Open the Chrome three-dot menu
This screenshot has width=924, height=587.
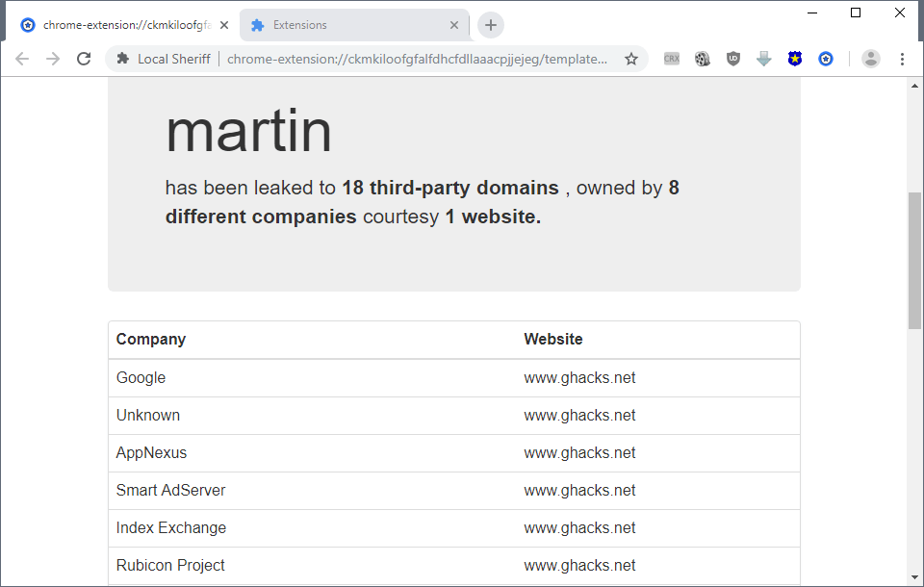point(902,59)
